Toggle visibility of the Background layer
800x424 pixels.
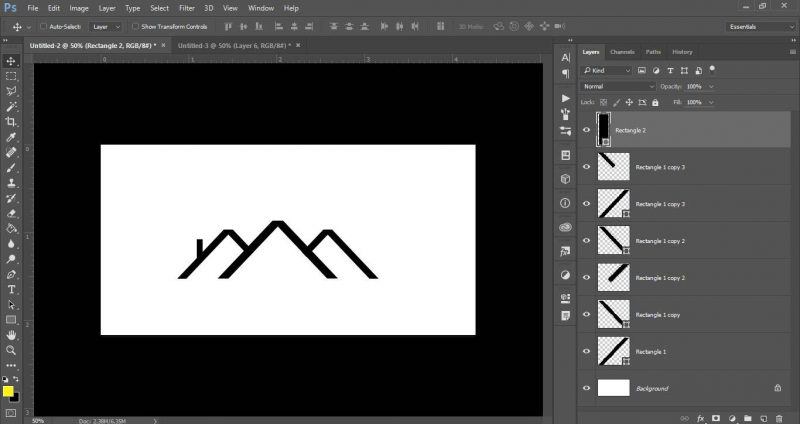click(586, 388)
